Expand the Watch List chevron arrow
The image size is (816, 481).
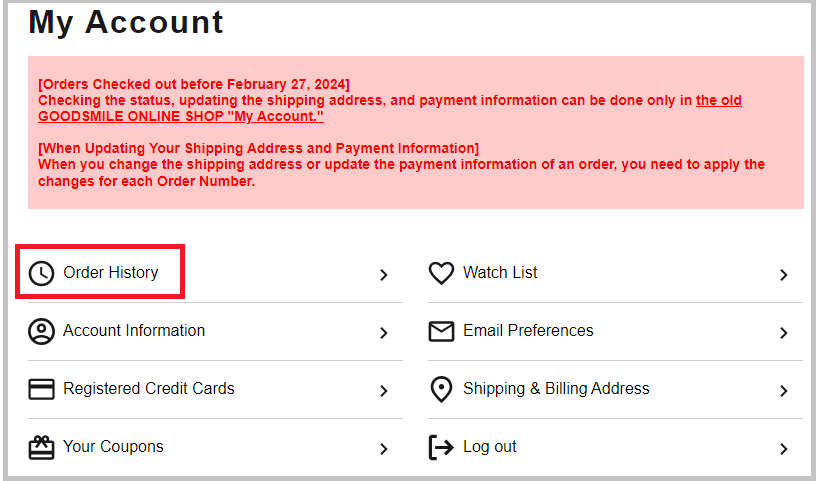coord(784,275)
